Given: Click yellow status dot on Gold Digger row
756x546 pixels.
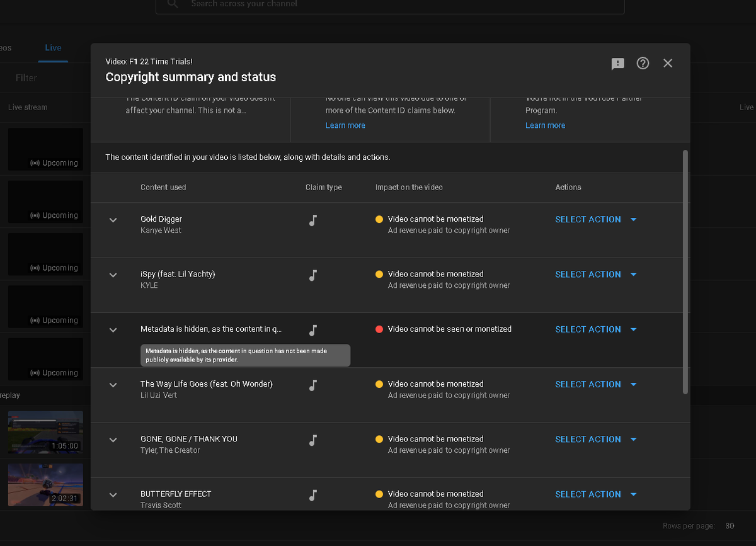Looking at the screenshot, I should point(379,219).
